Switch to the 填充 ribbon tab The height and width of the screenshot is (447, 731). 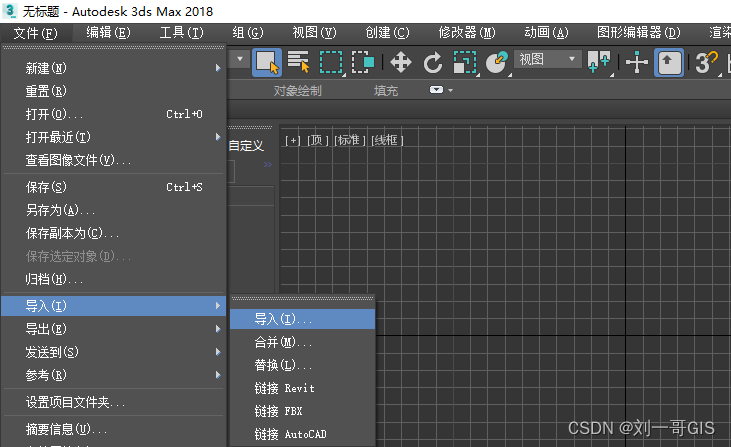[386, 90]
